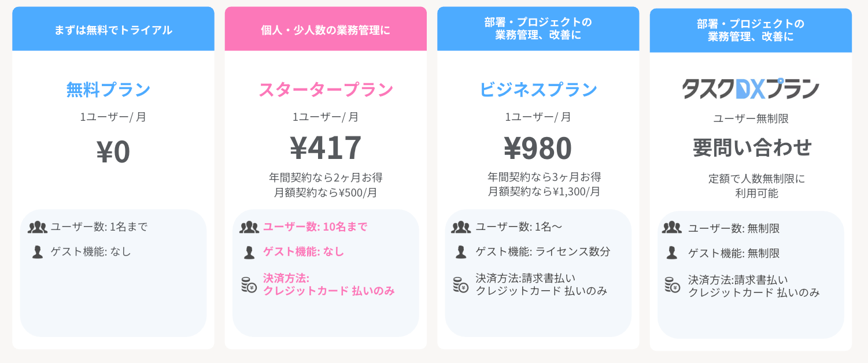Click the 要問い合わせ text
This screenshot has height=363, width=868.
(752, 148)
